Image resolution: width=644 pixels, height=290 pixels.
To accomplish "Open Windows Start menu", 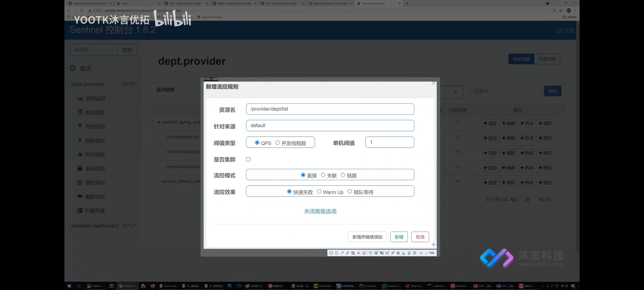I will 69,286.
